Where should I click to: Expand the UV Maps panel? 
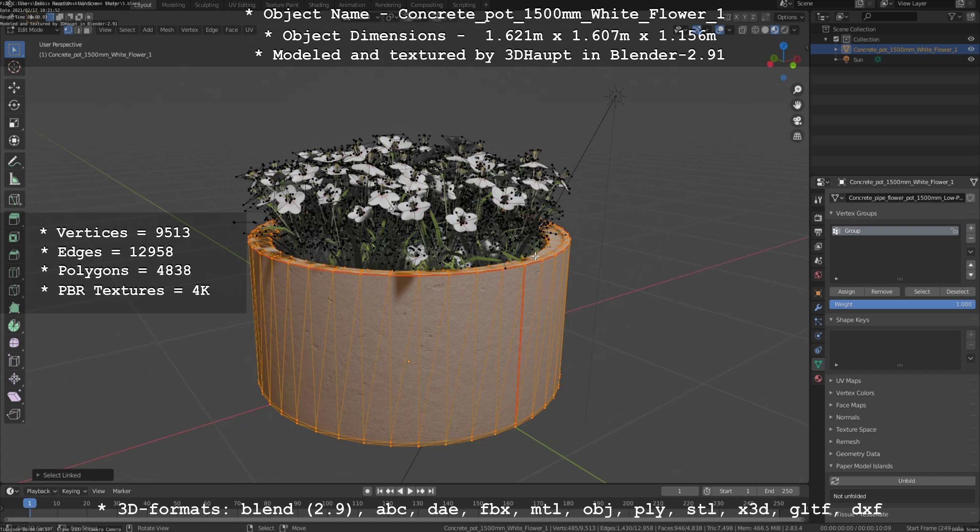click(831, 381)
